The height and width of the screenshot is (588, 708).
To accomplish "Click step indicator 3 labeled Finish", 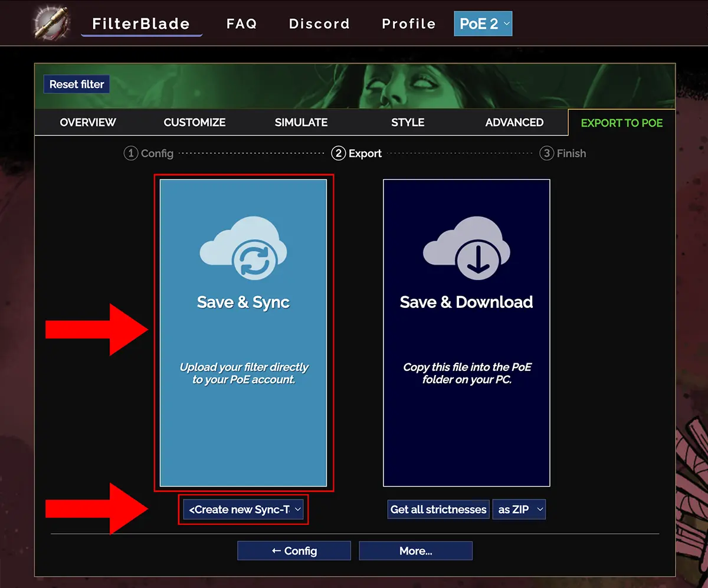I will (x=562, y=153).
